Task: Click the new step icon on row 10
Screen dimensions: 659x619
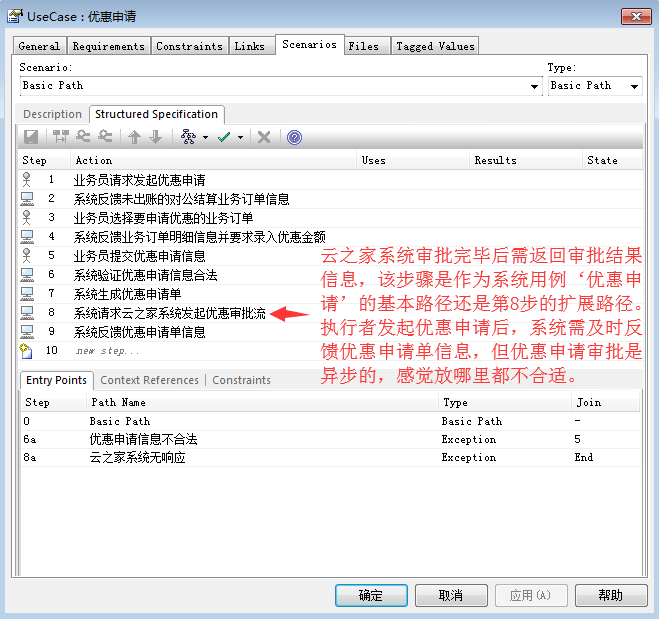Action: point(26,351)
